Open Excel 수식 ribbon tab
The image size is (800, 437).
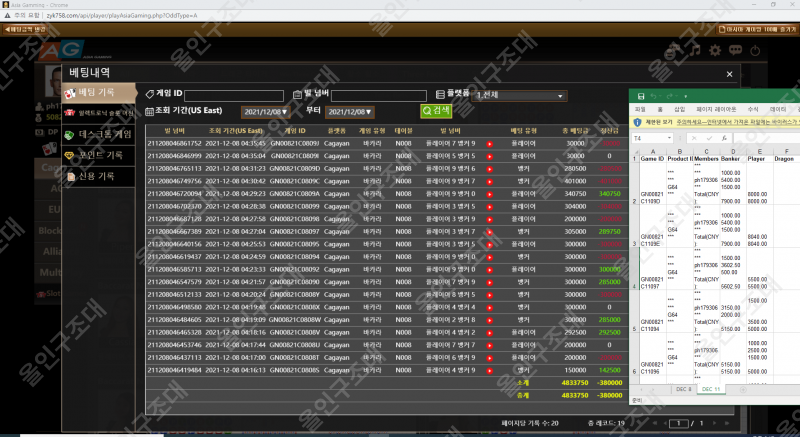[x=753, y=109]
